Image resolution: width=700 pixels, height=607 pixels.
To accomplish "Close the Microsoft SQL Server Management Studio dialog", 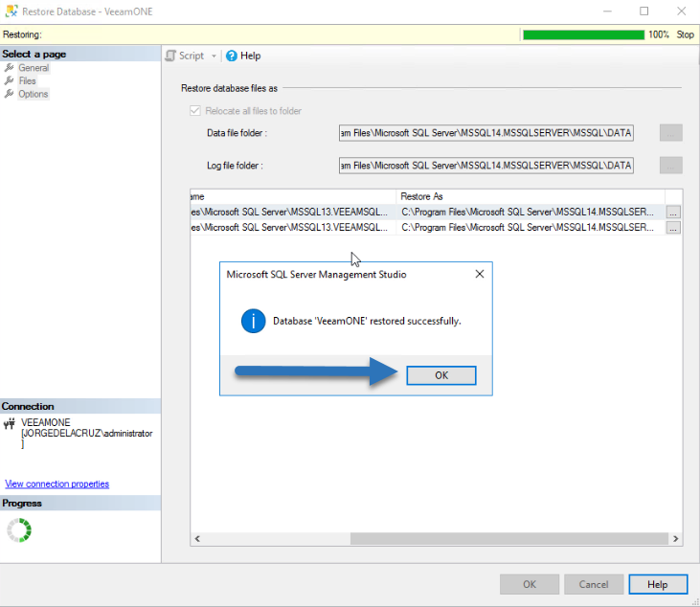I will click(480, 274).
